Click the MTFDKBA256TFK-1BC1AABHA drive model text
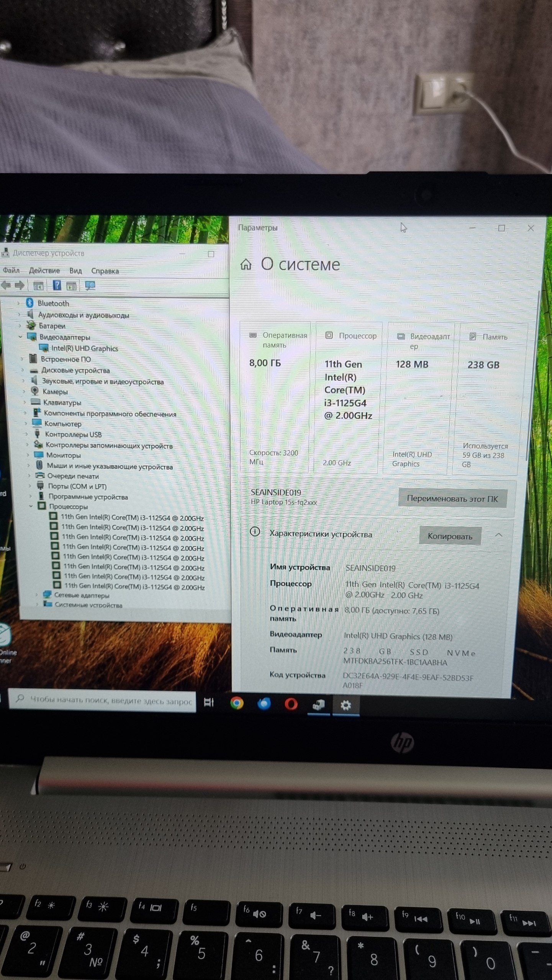Screen dimensions: 552x980 [395, 662]
